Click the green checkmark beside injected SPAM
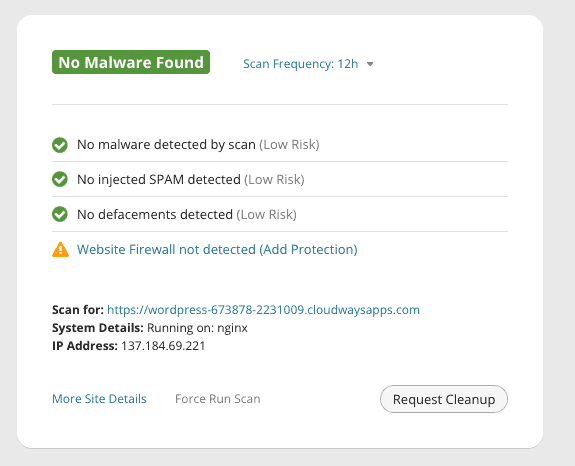The image size is (575, 466). click(x=60, y=180)
